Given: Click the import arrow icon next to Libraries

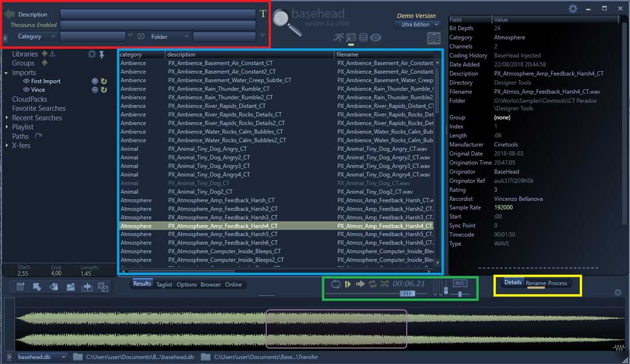Looking at the screenshot, I should 52,53.
